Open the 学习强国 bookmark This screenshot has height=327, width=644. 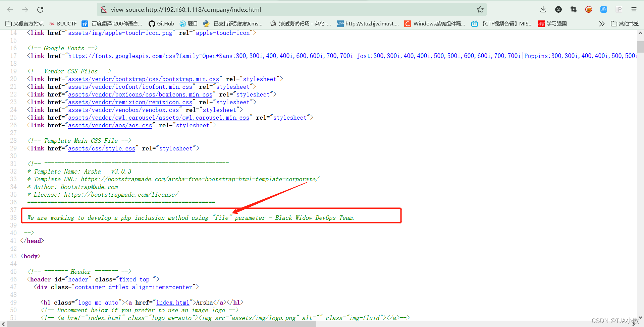click(553, 24)
